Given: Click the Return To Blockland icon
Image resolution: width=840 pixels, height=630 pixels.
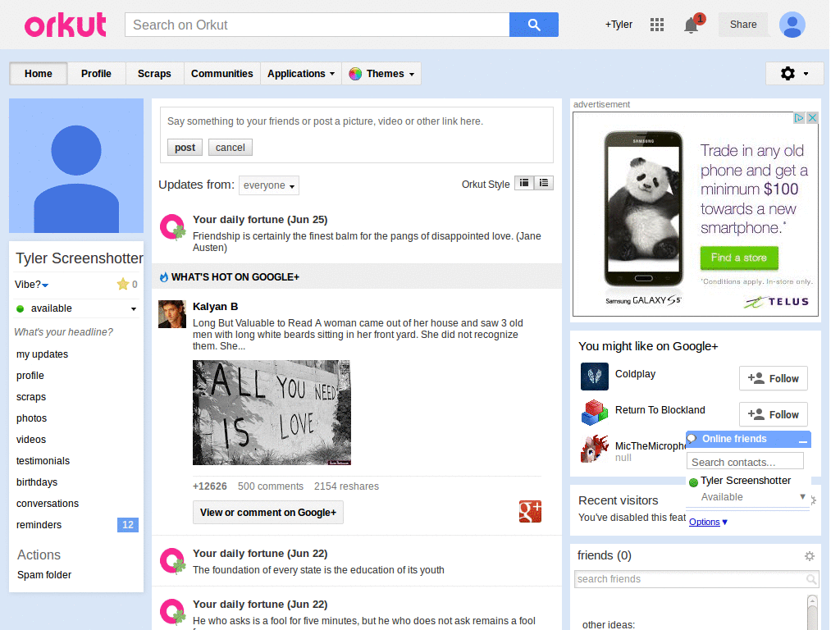Looking at the screenshot, I should pyautogui.click(x=595, y=413).
